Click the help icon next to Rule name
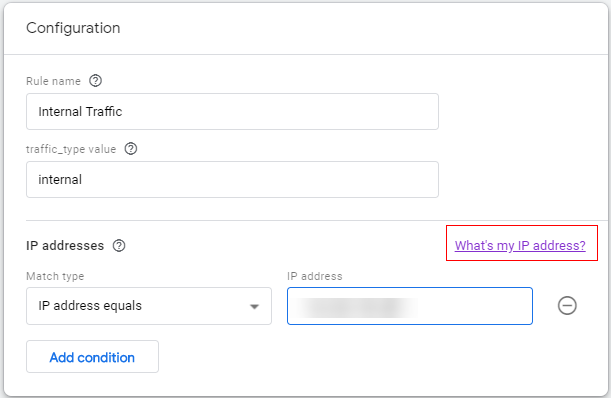 point(95,81)
